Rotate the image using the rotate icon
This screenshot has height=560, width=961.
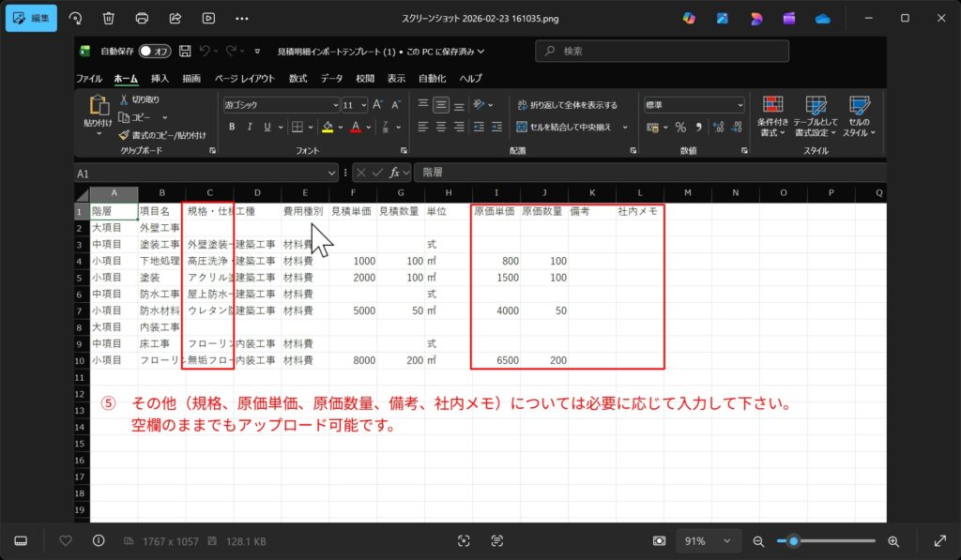click(76, 18)
